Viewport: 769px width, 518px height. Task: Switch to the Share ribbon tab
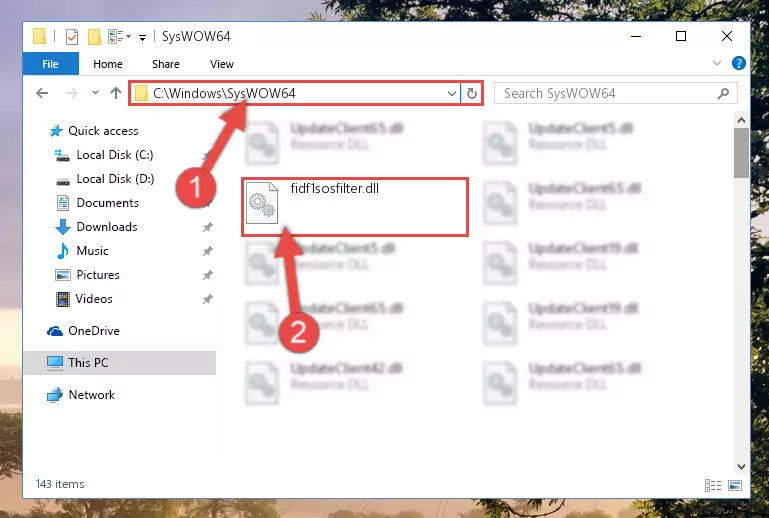point(166,64)
